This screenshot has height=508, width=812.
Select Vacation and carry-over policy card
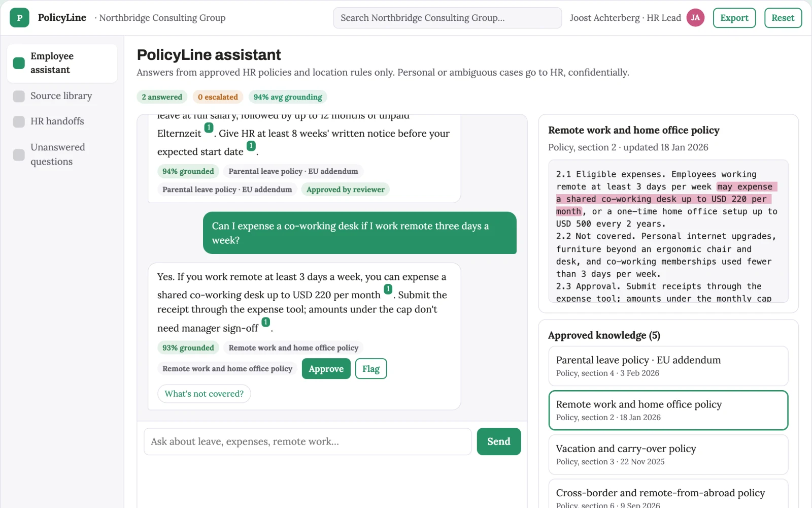click(668, 455)
